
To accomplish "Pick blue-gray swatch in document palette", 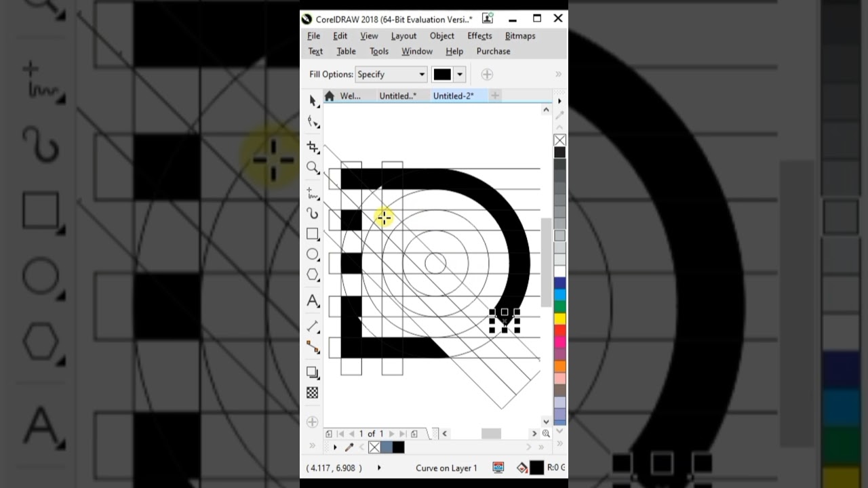I will (x=386, y=447).
